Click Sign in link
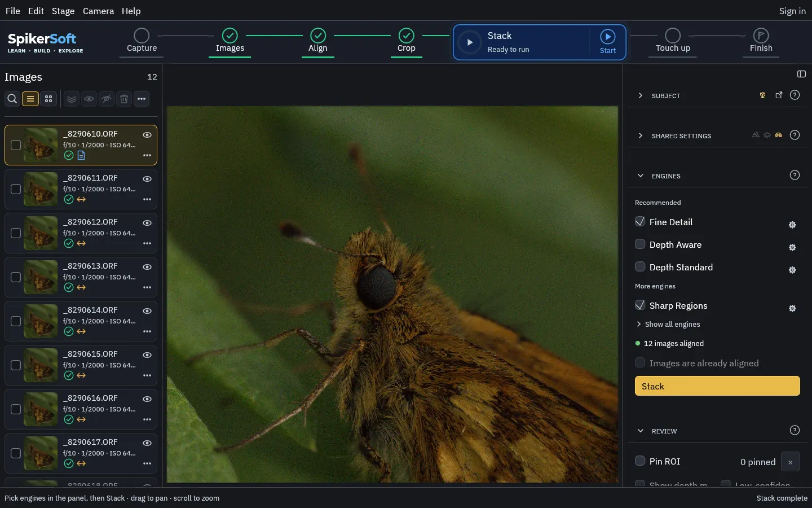 tap(792, 11)
